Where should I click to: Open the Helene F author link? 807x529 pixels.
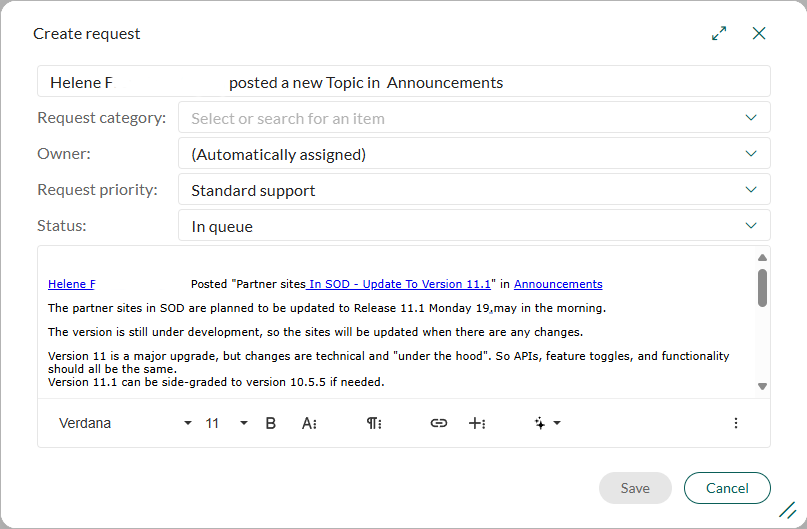click(x=72, y=284)
